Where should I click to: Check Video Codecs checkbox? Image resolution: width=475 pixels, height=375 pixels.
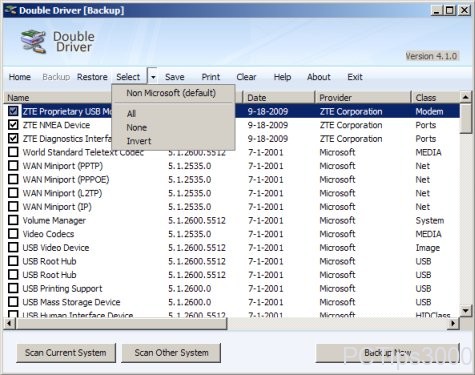coord(13,234)
